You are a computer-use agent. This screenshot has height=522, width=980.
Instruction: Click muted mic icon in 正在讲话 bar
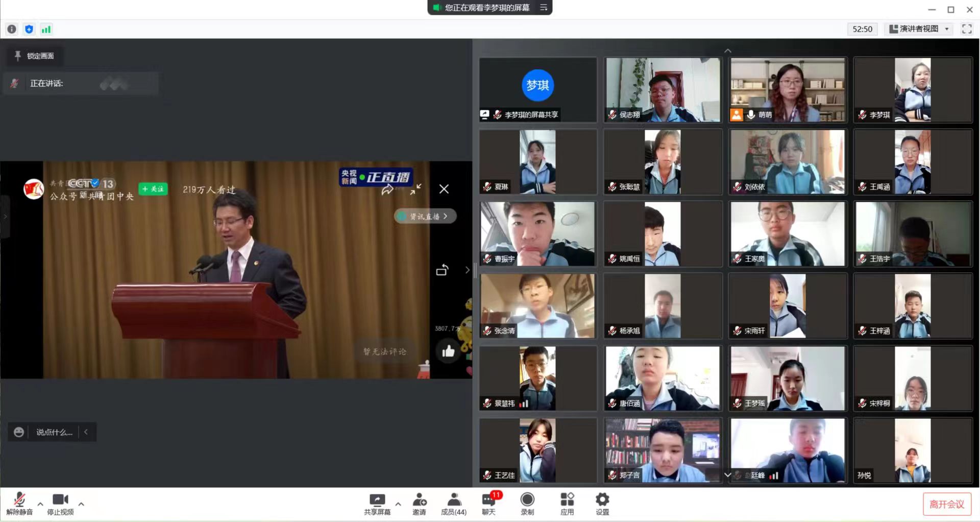[14, 83]
